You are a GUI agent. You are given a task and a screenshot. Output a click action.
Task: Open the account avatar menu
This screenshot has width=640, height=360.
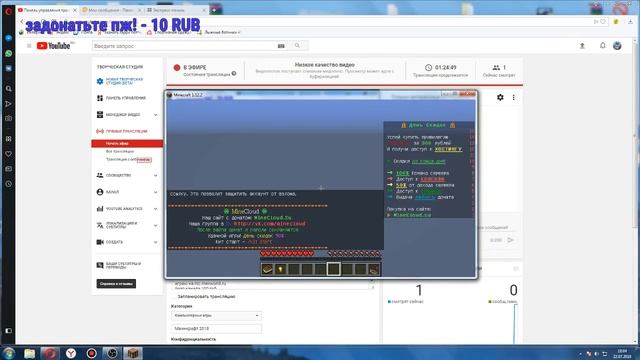coord(617,45)
